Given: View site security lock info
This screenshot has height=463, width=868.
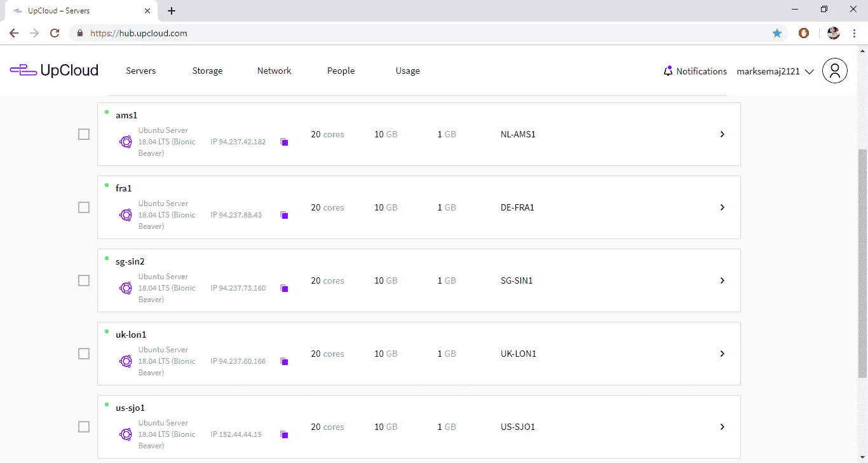Looking at the screenshot, I should point(80,33).
